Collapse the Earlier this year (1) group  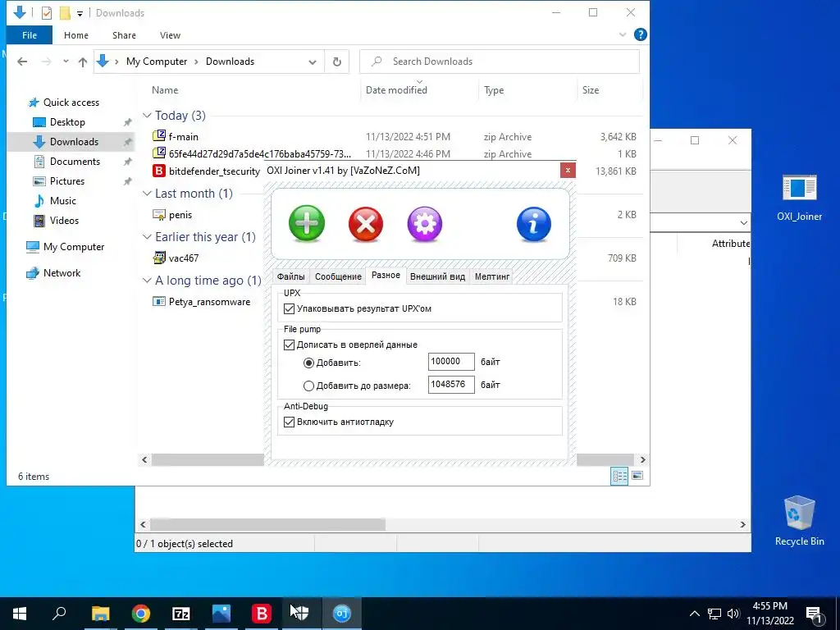tap(147, 237)
